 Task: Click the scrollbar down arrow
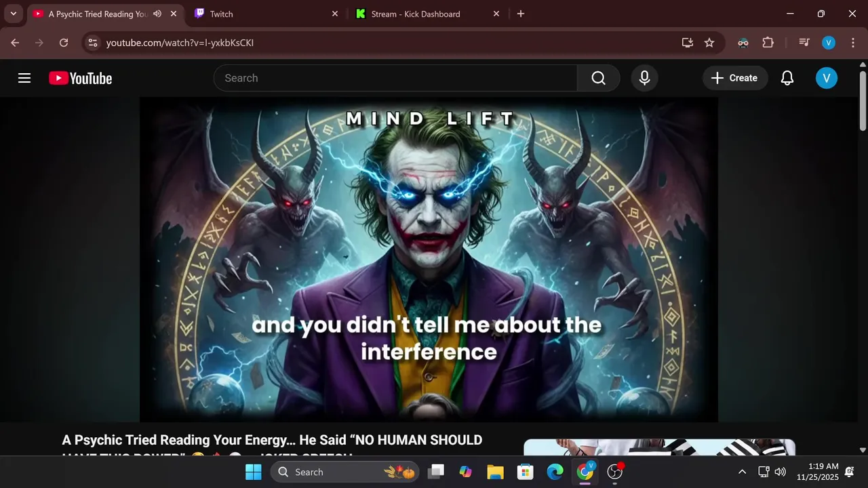tap(863, 449)
